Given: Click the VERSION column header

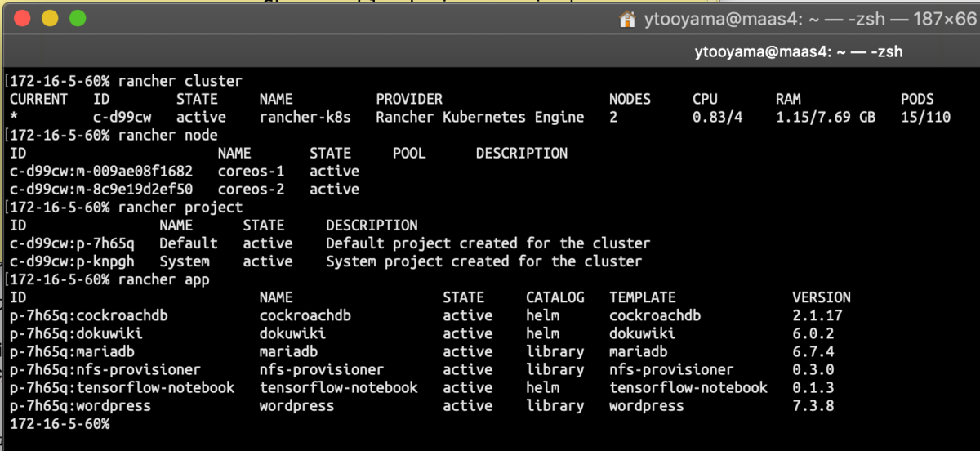Looking at the screenshot, I should pos(822,297).
